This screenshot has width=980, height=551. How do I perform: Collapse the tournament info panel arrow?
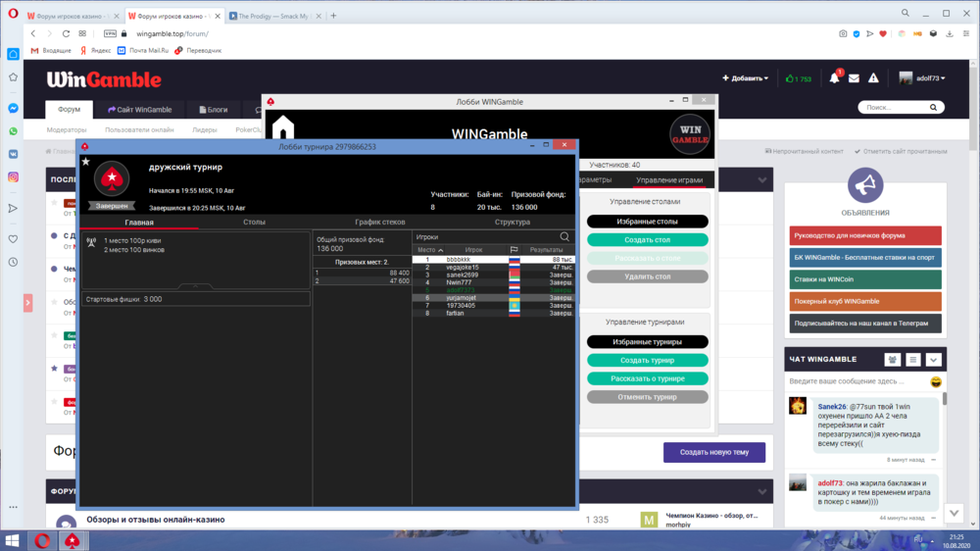195,285
